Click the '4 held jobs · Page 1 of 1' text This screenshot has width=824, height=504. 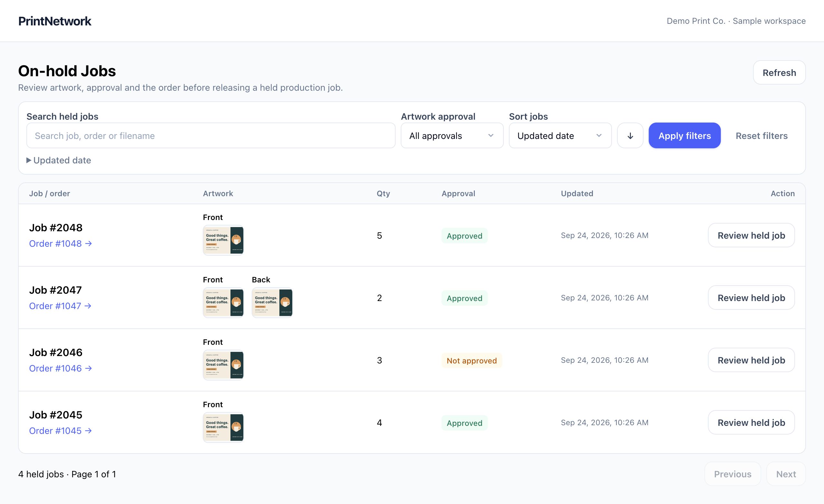coord(67,474)
